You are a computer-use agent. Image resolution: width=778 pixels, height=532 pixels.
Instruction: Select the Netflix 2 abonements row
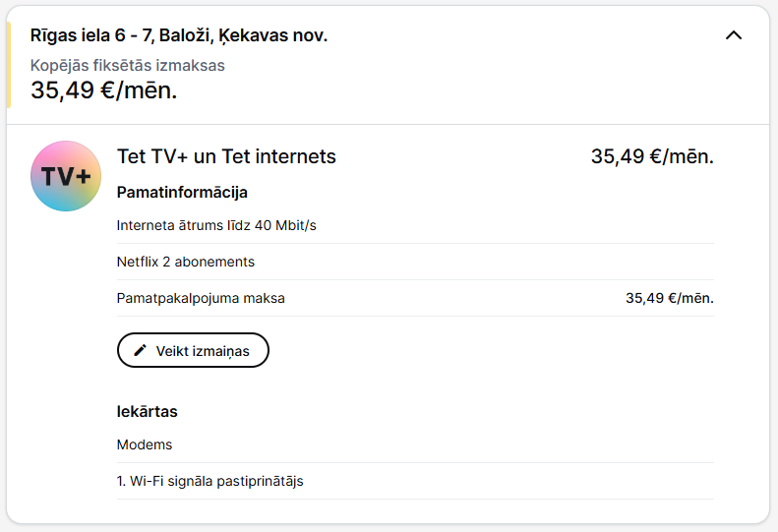point(415,262)
